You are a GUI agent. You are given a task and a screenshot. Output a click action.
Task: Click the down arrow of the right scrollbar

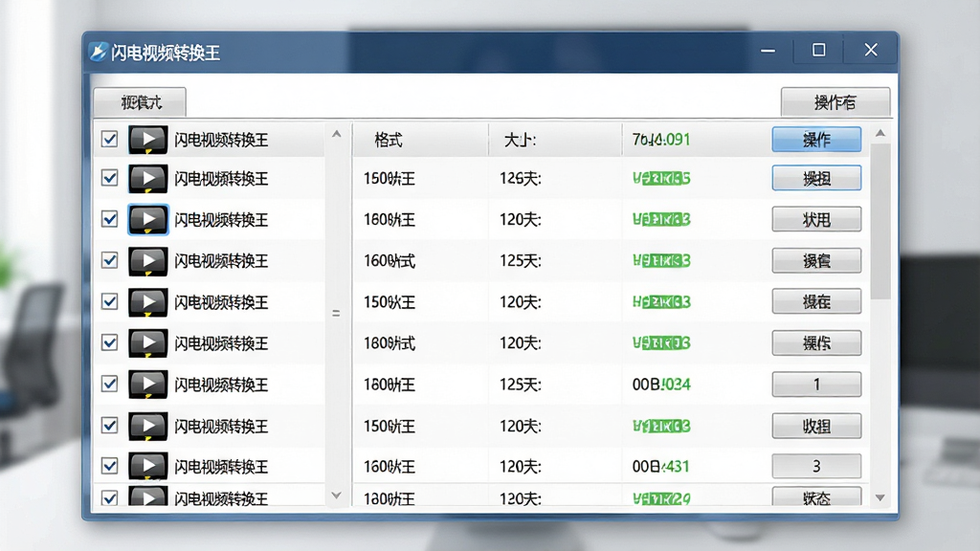click(x=880, y=497)
